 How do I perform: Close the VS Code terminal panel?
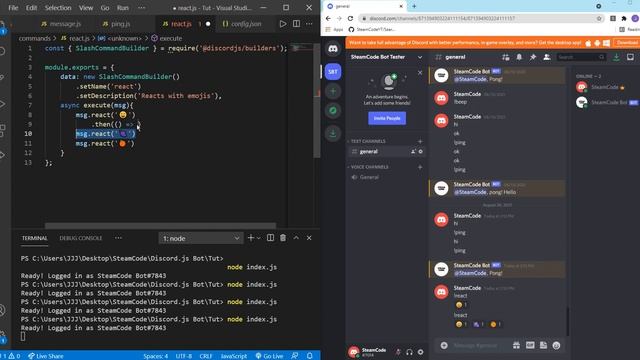[x=309, y=238]
